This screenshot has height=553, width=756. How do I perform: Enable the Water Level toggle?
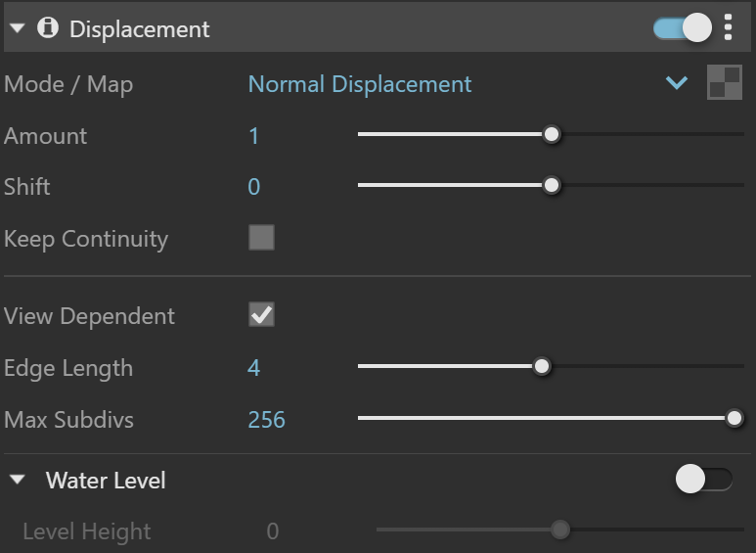[704, 480]
